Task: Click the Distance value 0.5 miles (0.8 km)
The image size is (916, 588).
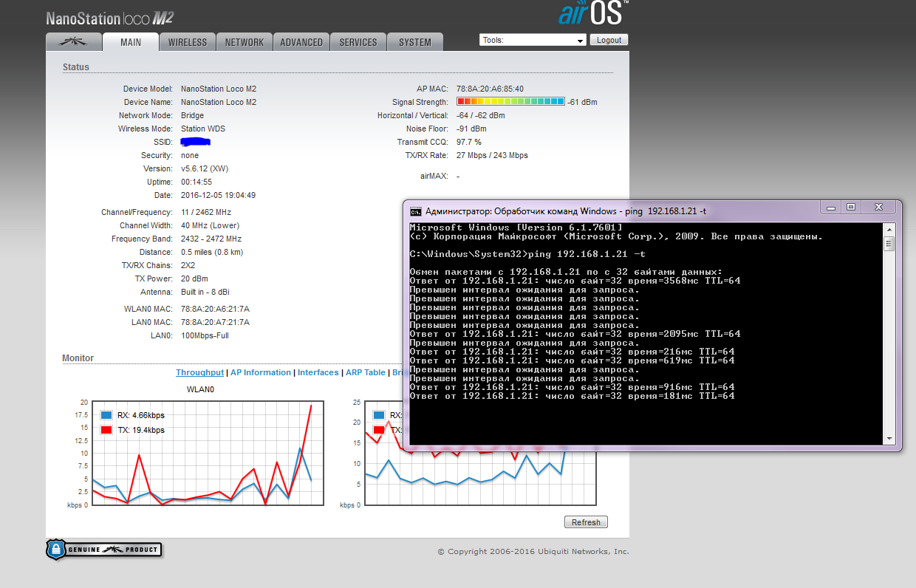Action: [212, 252]
